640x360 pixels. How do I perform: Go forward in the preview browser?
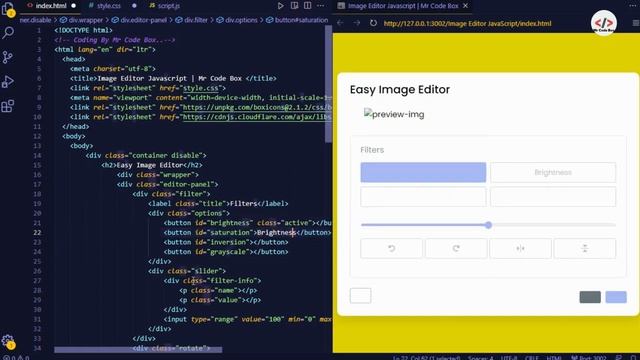point(357,23)
